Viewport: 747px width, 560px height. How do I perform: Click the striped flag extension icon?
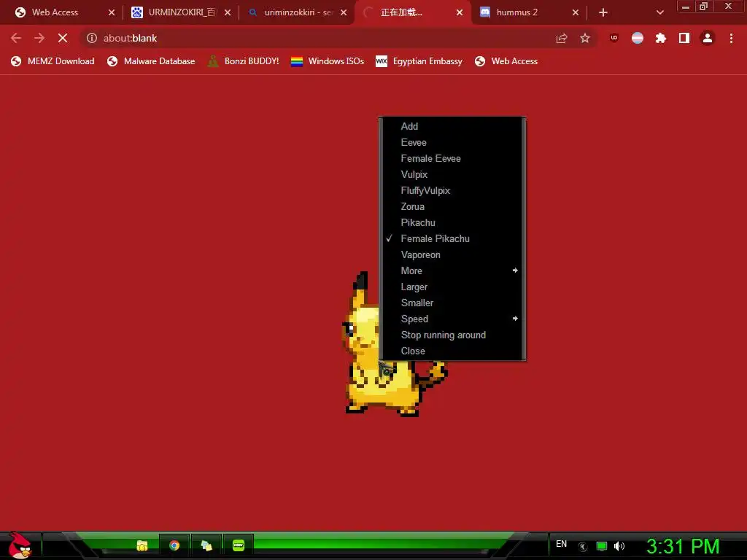pyautogui.click(x=638, y=38)
